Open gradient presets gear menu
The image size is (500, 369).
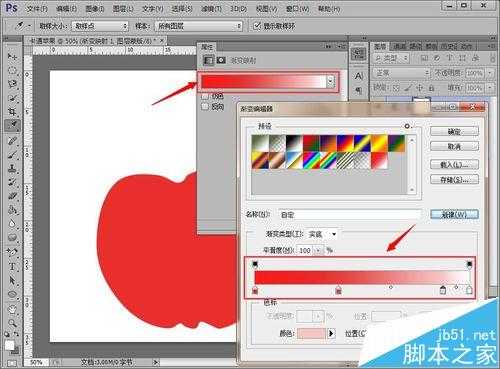[x=408, y=126]
